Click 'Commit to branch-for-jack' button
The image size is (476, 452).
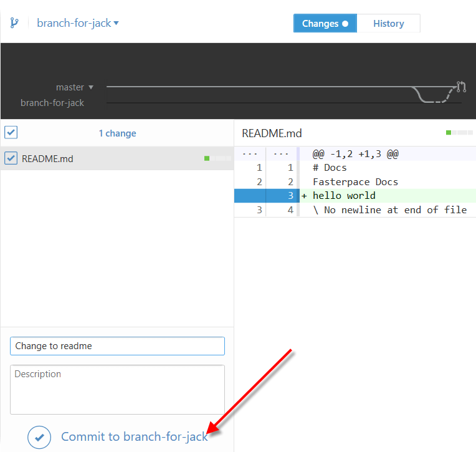pos(135,437)
